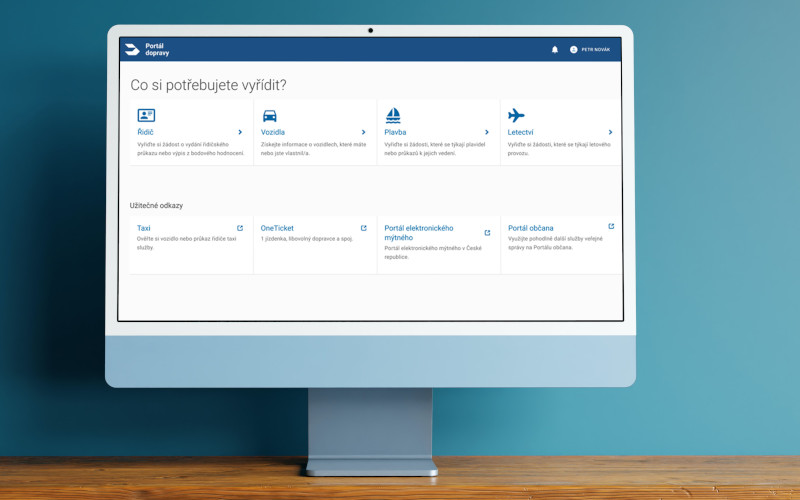Click external link icon on Portál občana
The height and width of the screenshot is (500, 800).
click(x=611, y=227)
